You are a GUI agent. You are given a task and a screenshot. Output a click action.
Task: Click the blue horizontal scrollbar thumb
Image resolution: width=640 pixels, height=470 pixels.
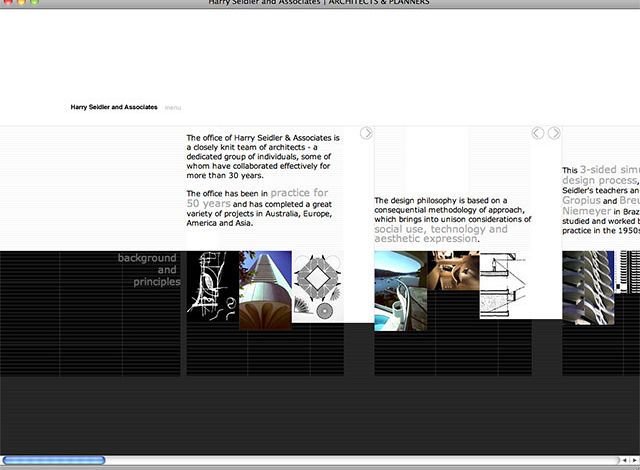(x=54, y=461)
